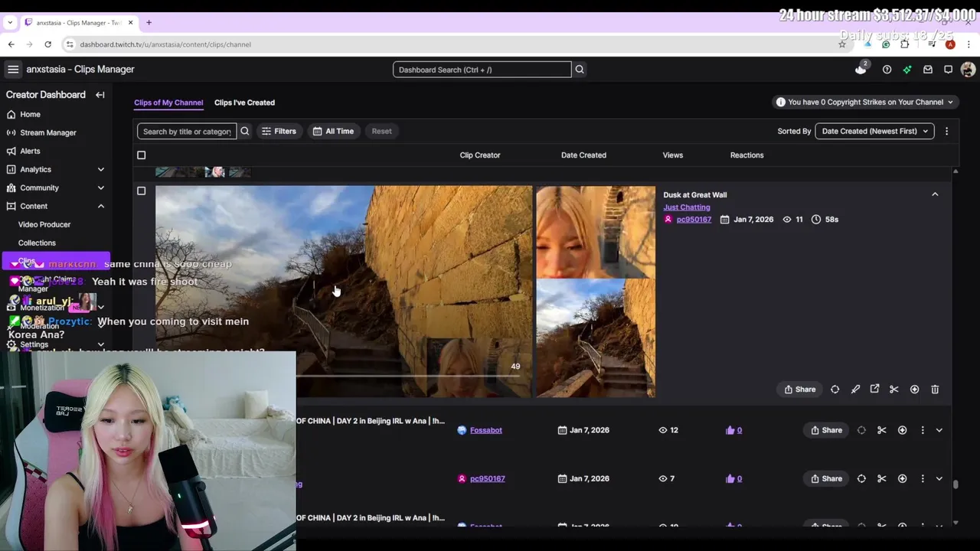Viewport: 980px width, 551px height.
Task: Select the top-right clip thumbnail of blonde streamer
Action: tap(596, 232)
